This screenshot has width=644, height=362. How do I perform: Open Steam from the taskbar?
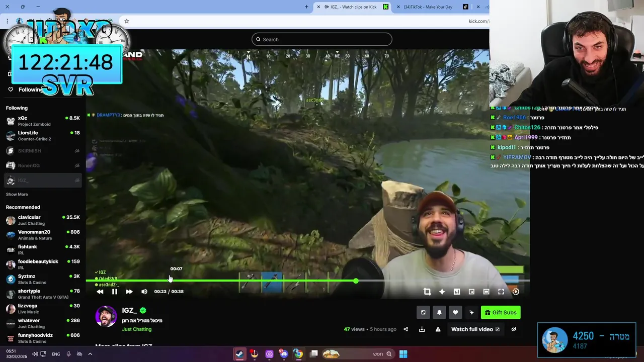(239, 354)
